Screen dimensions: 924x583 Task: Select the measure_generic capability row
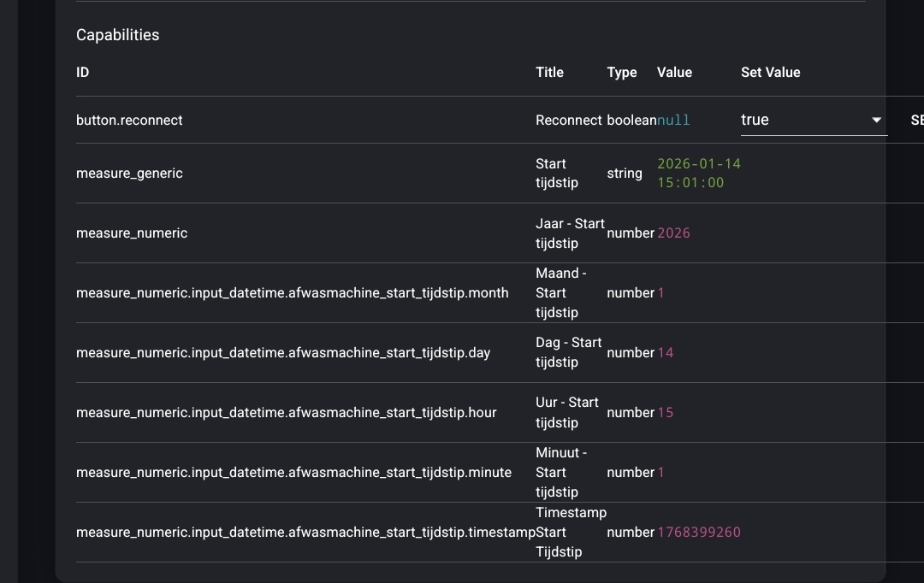129,174
